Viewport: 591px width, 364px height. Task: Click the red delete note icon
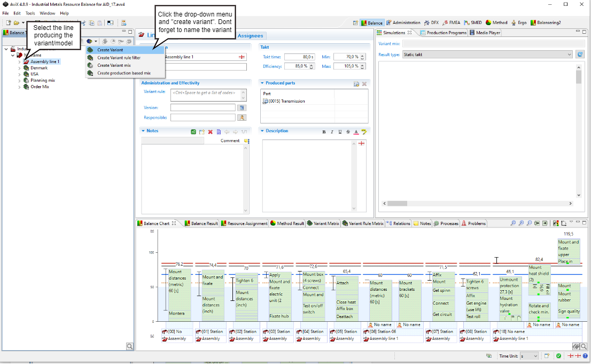(x=211, y=131)
